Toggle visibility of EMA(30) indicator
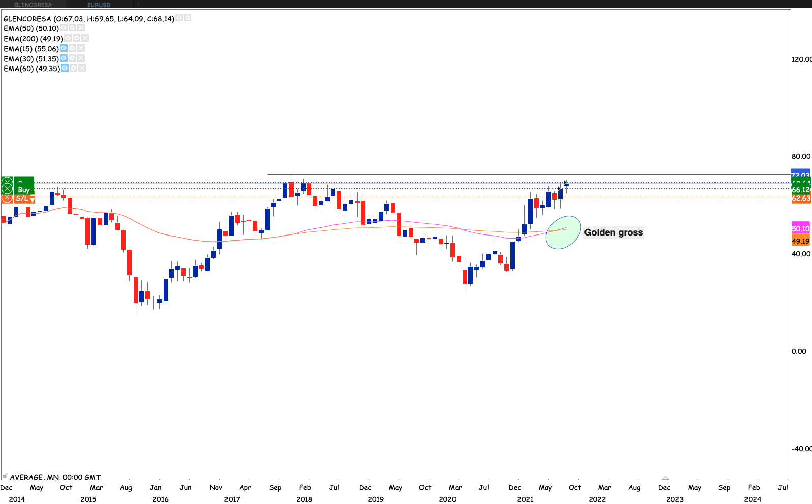Viewport: 812px width, 504px height. (x=63, y=58)
